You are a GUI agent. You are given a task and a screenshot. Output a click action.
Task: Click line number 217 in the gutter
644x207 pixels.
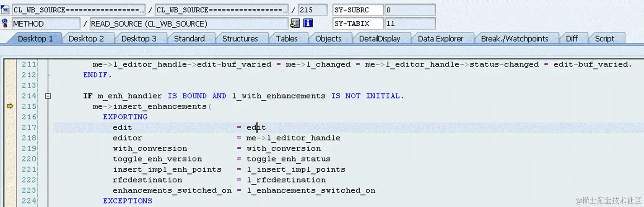(x=29, y=127)
